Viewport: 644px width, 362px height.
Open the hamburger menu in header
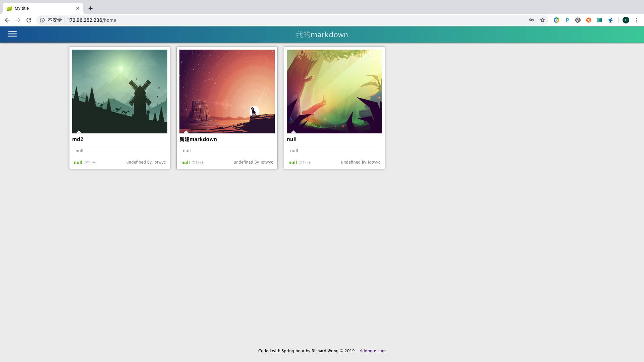(x=12, y=34)
